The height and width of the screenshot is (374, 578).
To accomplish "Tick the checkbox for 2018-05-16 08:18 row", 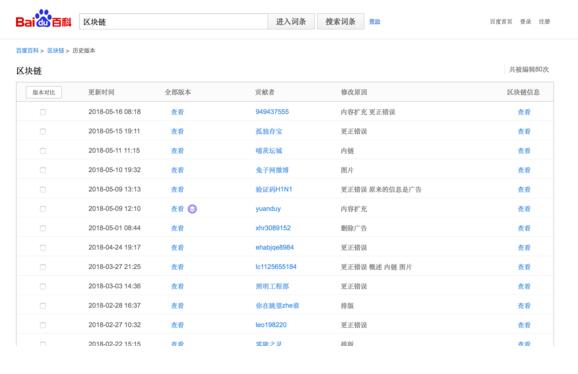I will click(43, 112).
